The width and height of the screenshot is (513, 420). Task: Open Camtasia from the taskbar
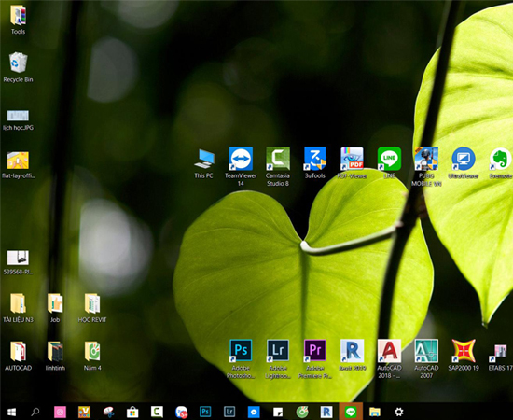coord(157,412)
